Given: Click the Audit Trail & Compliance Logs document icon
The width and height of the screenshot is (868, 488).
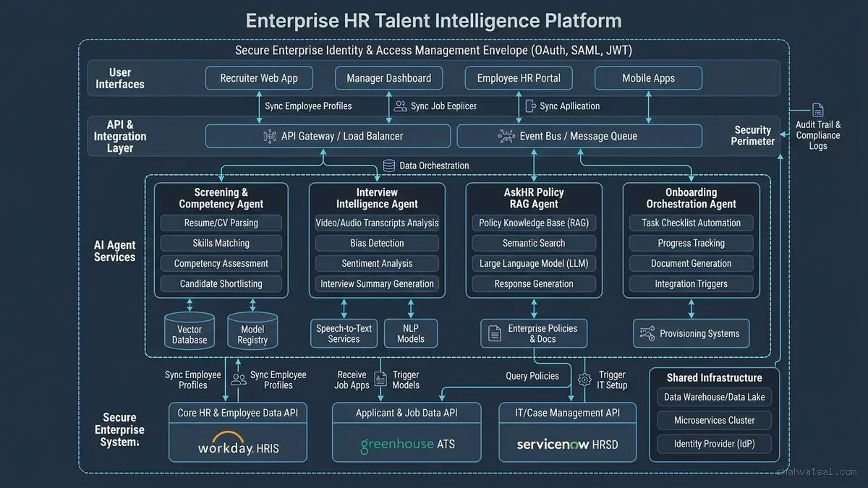Looking at the screenshot, I should 818,110.
